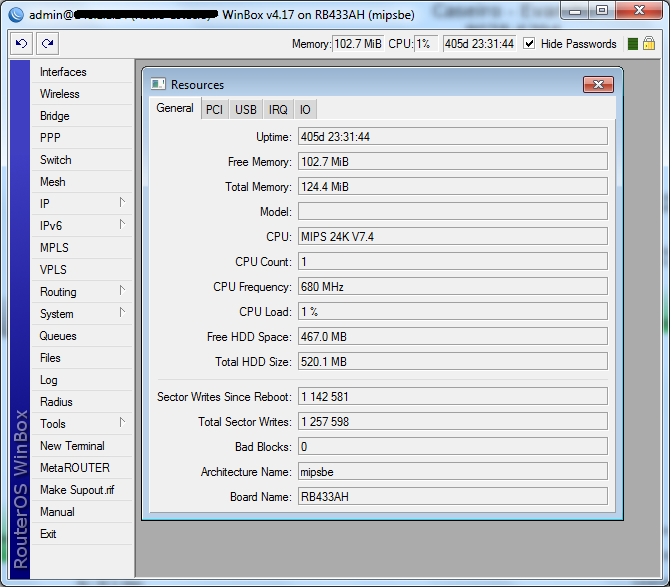Screen dimensions: 670x587
Task: Open the Radius menu item
Action: (x=82, y=402)
